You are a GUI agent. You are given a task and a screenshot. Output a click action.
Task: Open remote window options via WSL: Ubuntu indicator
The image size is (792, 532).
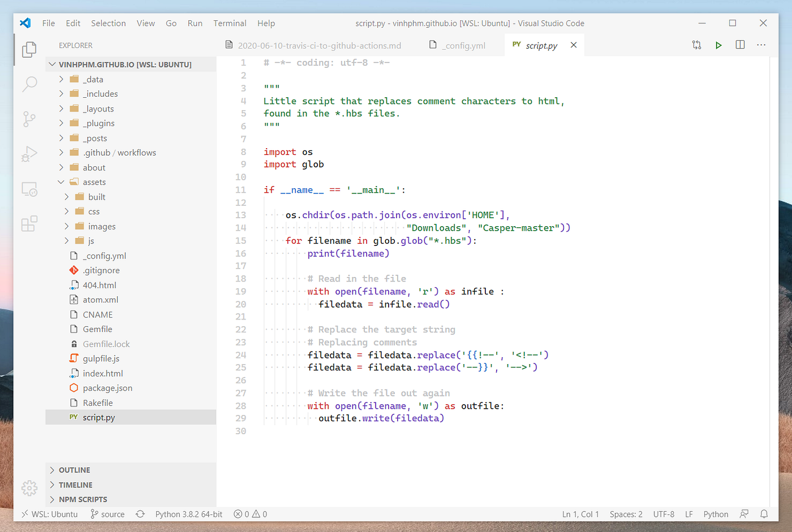click(x=49, y=514)
